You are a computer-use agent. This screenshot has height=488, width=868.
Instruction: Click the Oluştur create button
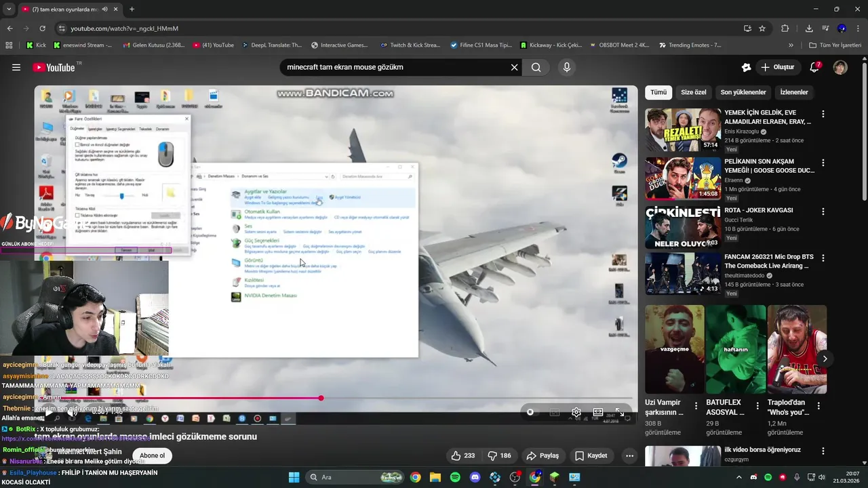coord(778,67)
